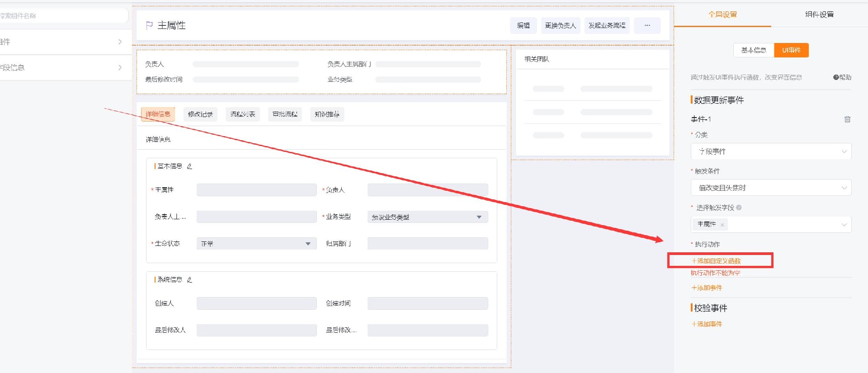Click the 发起业务流程 button
Screen dimensions: 868x373
coord(607,25)
